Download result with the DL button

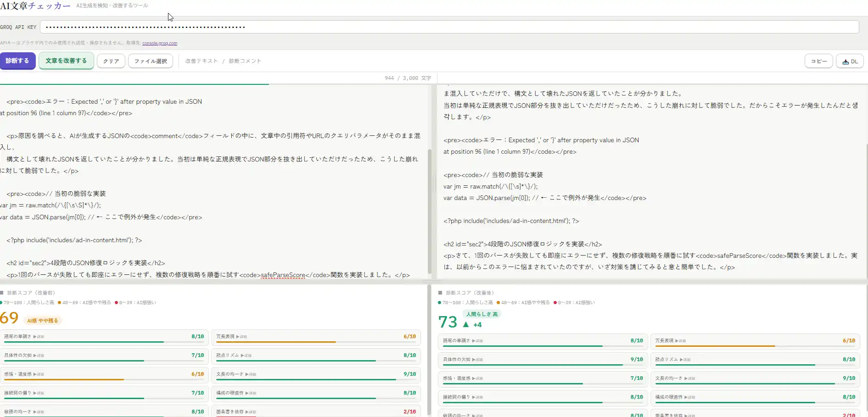point(850,61)
